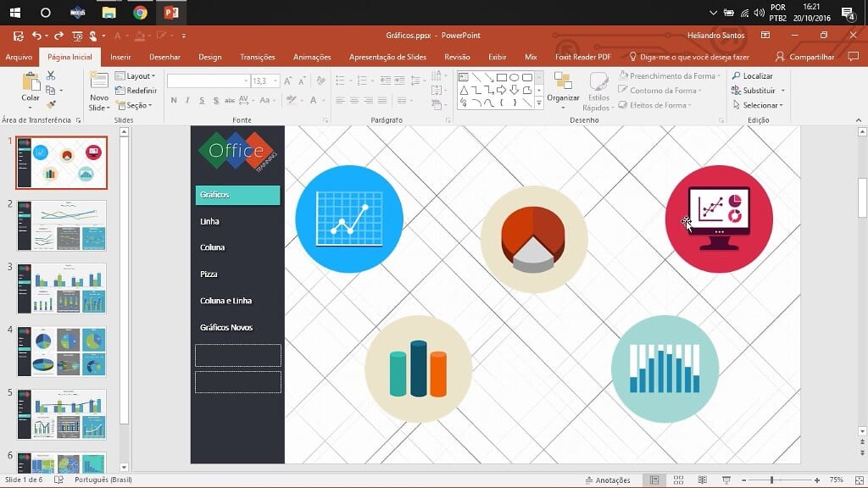868x488 pixels.
Task: Open the font size dropdown
Action: tap(275, 81)
